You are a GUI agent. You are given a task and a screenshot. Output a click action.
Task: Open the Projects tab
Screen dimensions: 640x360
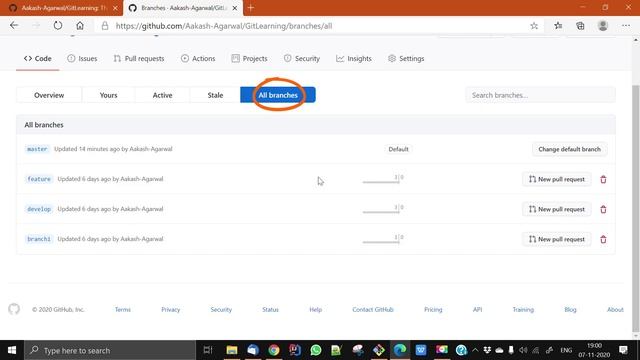click(249, 58)
